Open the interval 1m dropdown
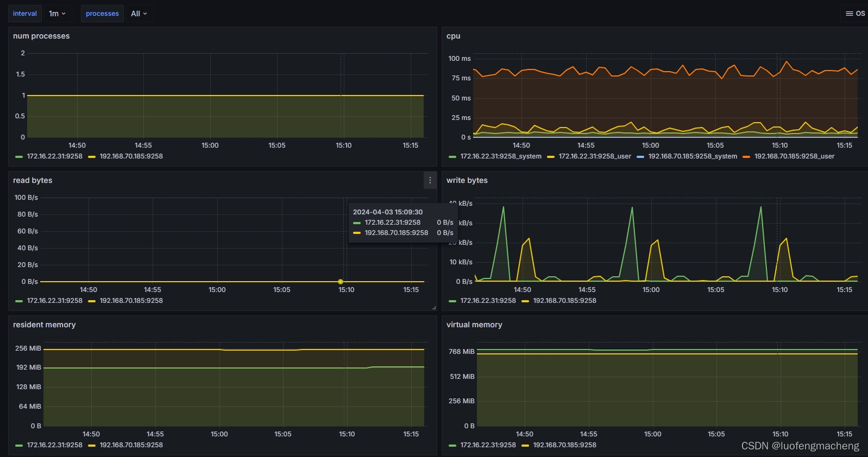 pyautogui.click(x=57, y=14)
